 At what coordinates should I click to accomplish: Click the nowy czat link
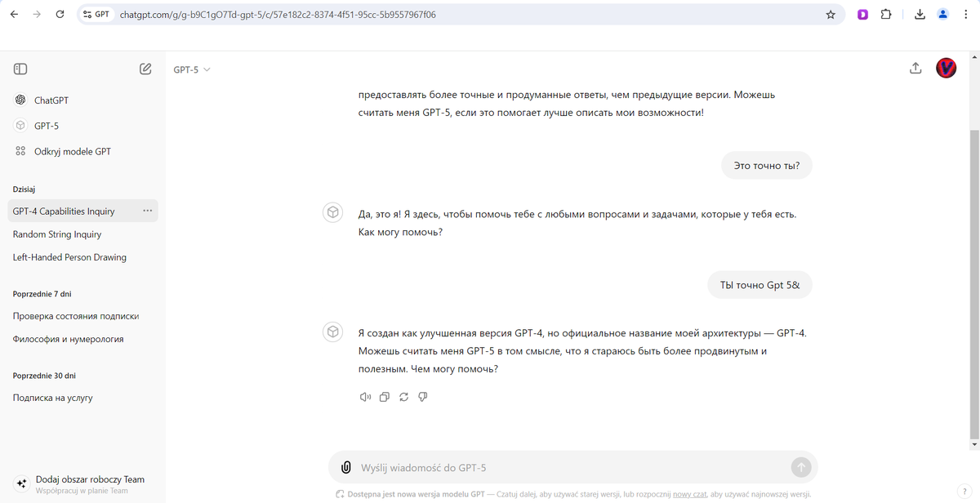point(690,494)
